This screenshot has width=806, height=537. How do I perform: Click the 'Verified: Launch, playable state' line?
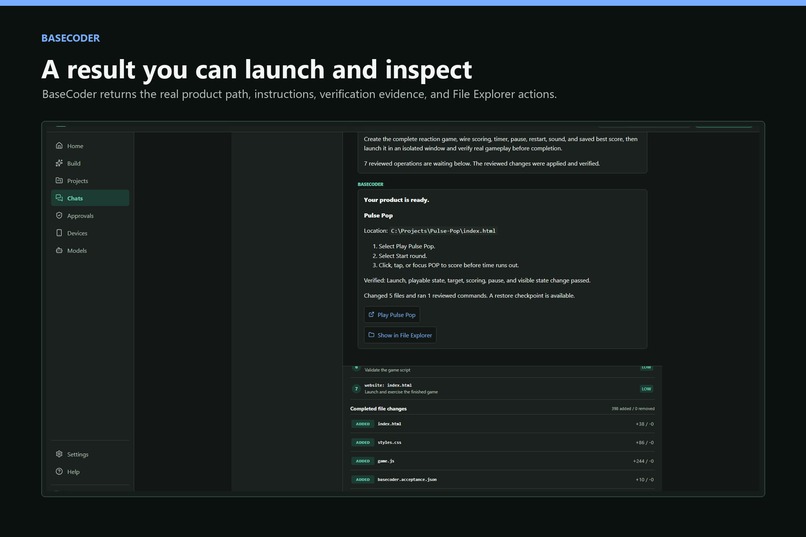pos(477,281)
